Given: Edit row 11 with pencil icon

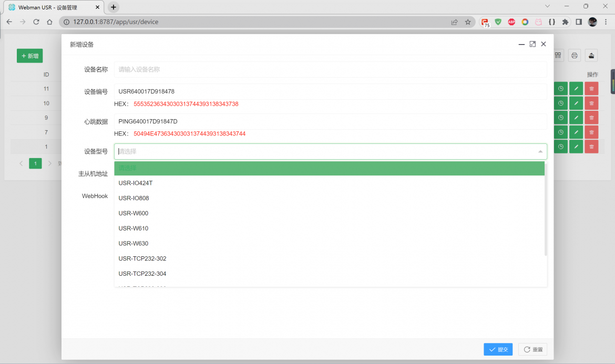Looking at the screenshot, I should tap(576, 89).
